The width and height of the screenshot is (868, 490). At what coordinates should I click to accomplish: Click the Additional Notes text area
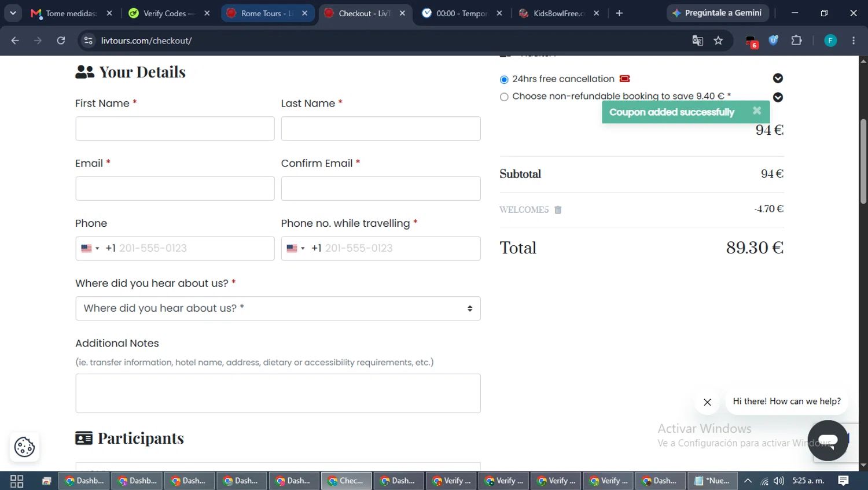tap(278, 393)
